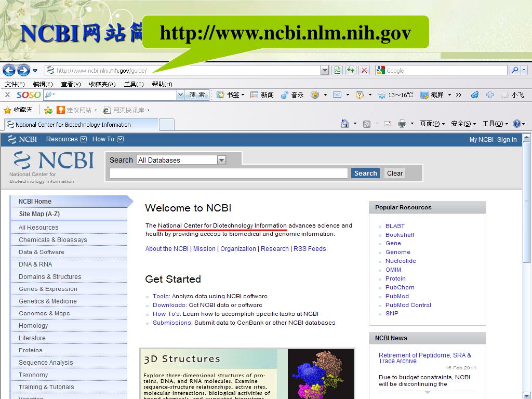Open the 页面(P) dropdown menu
532x399 pixels.
(x=432, y=124)
